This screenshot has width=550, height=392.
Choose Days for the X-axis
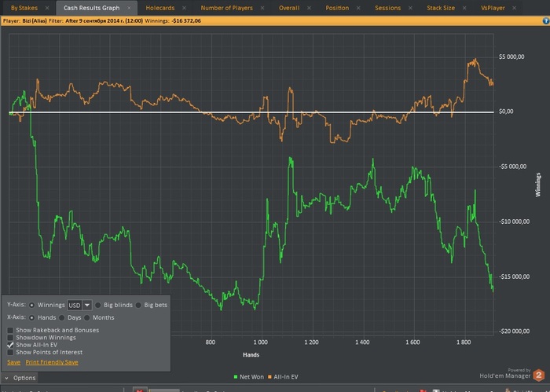tap(61, 317)
